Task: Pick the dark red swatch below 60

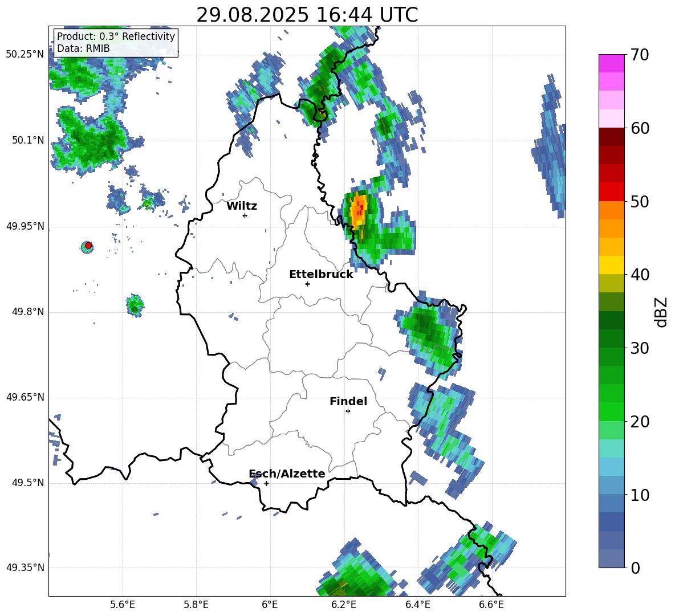Action: (611, 137)
